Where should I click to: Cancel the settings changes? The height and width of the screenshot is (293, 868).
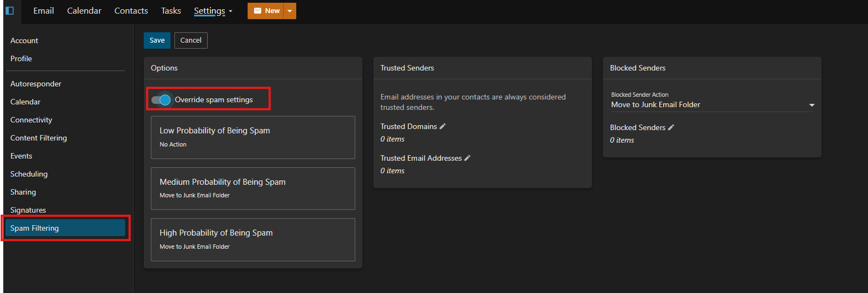191,40
